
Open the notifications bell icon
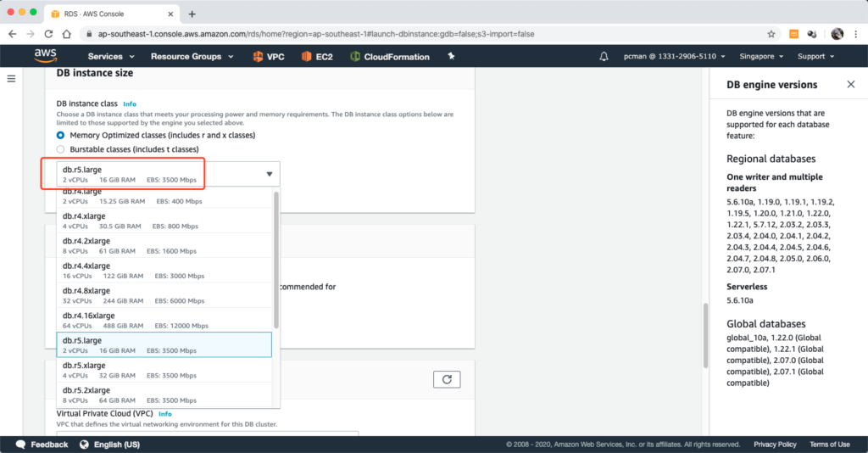point(604,57)
